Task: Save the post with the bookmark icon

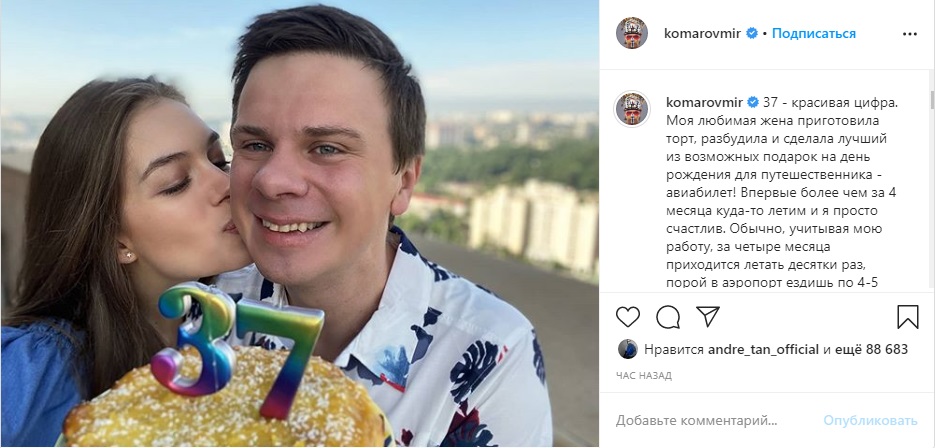Action: click(908, 317)
